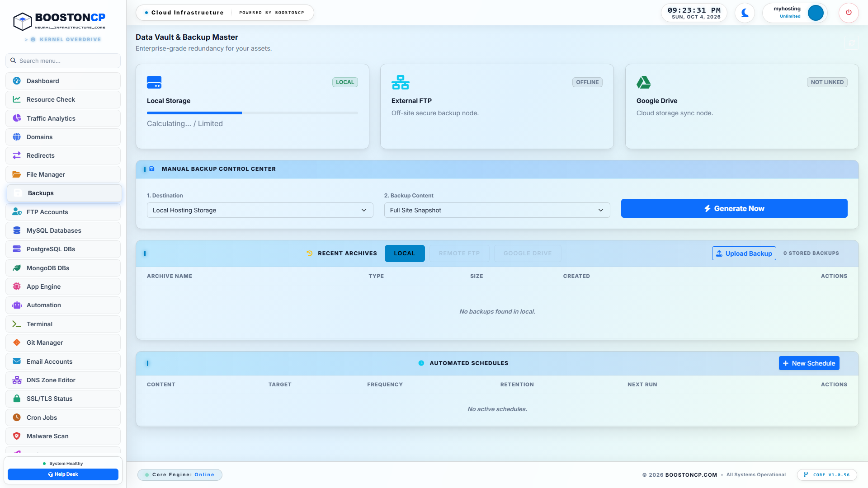
Task: Click the Cloud Infrastructure header pill
Action: click(x=225, y=13)
